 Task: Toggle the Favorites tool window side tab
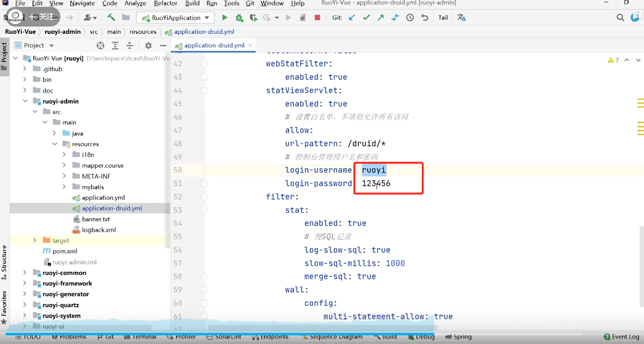(4, 308)
